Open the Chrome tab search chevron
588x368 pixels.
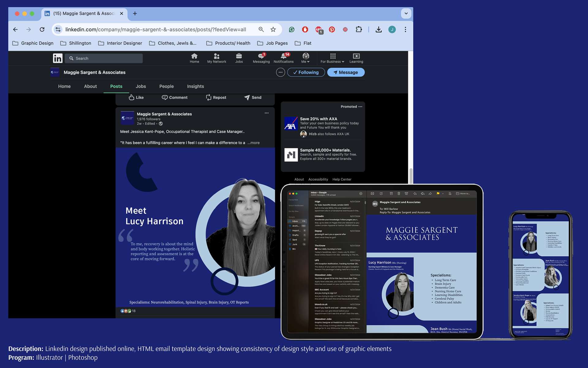tap(406, 13)
